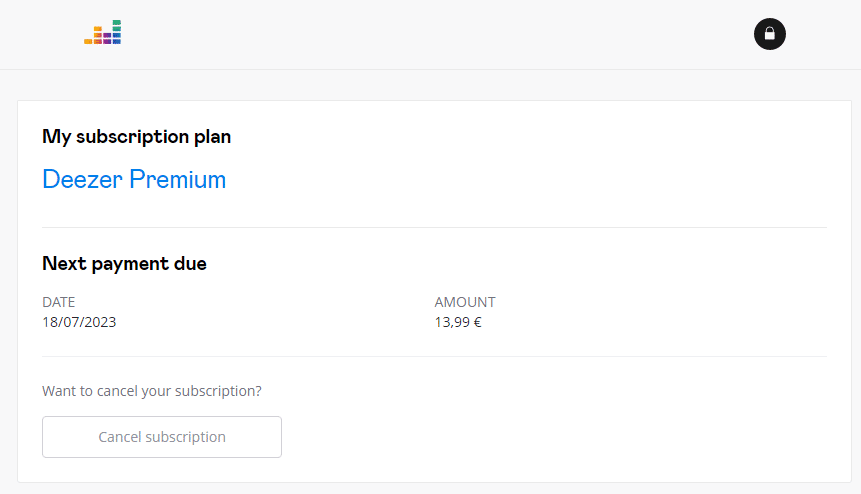Click gray page background below the card
This screenshot has height=494, width=861.
pyautogui.click(x=430, y=489)
